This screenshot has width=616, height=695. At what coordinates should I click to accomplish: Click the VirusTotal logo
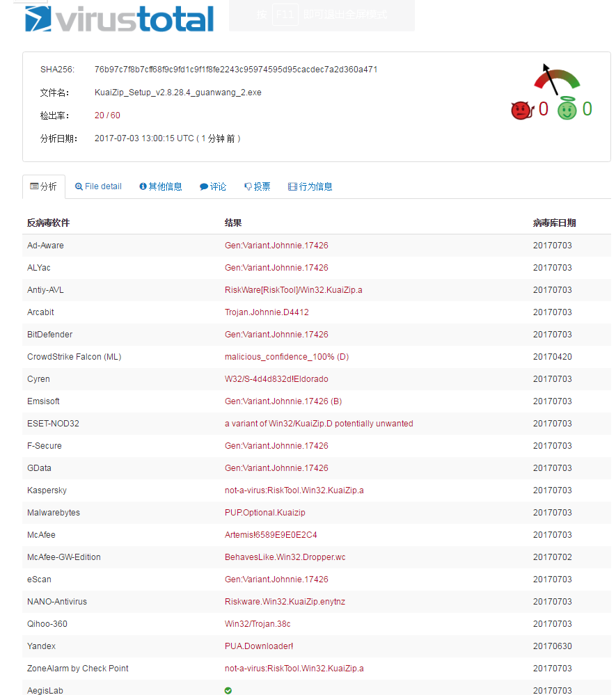click(x=119, y=19)
